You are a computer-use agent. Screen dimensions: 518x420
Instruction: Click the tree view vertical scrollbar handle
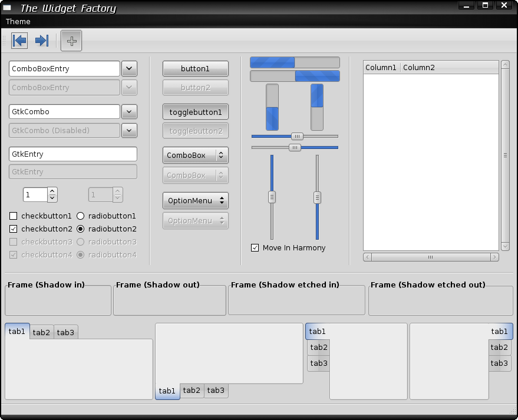pyautogui.click(x=505, y=155)
